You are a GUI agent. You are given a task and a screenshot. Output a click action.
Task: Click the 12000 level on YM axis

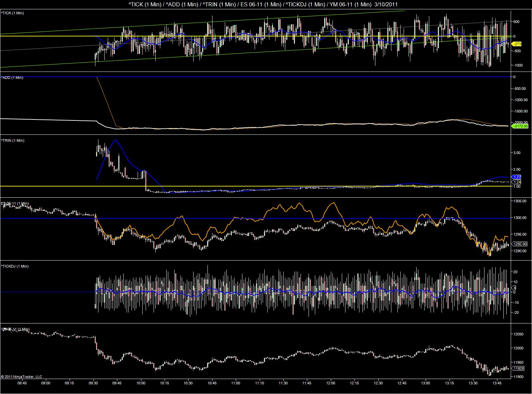coord(519,348)
